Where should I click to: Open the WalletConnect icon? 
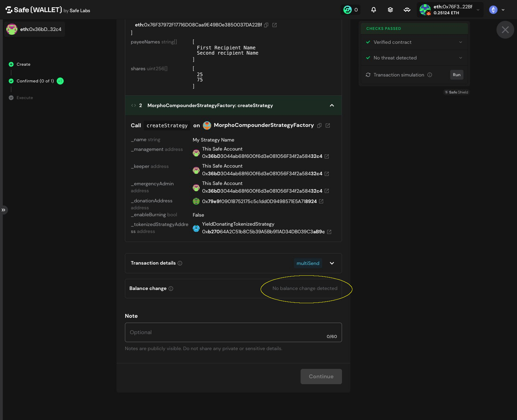click(x=407, y=10)
